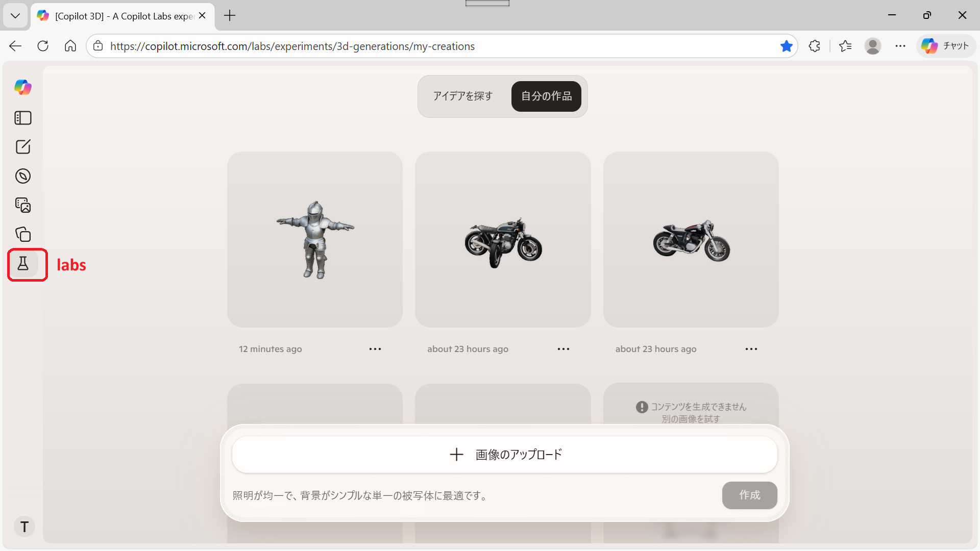This screenshot has width=980, height=551.
Task: Click the Copilot logo in left sidebar
Action: tap(23, 87)
